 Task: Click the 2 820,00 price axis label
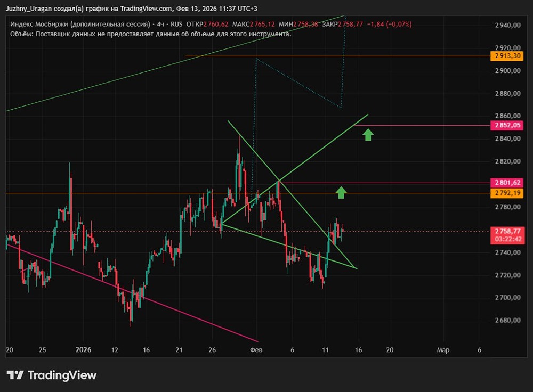507,161
